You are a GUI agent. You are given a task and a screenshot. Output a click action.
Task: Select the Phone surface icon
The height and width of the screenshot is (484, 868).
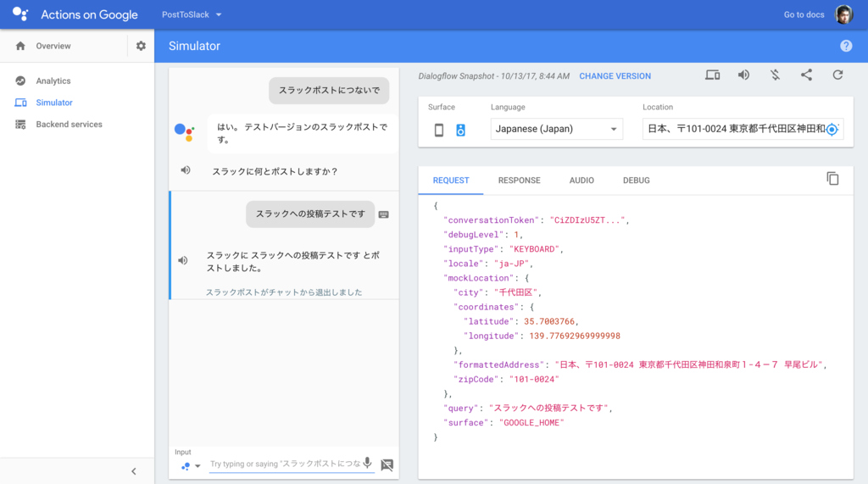coord(439,131)
